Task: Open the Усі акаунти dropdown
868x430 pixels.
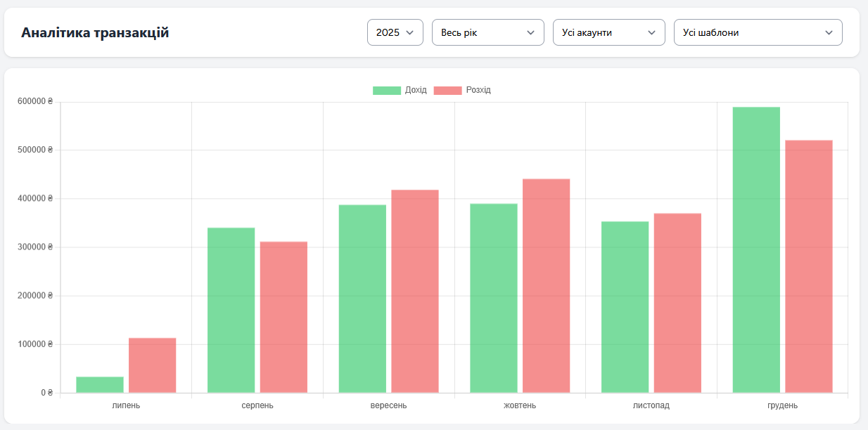Action: pyautogui.click(x=608, y=32)
